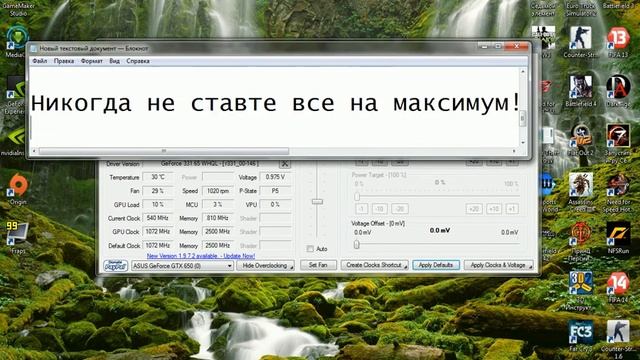Click the Apply Defaults button

436,265
